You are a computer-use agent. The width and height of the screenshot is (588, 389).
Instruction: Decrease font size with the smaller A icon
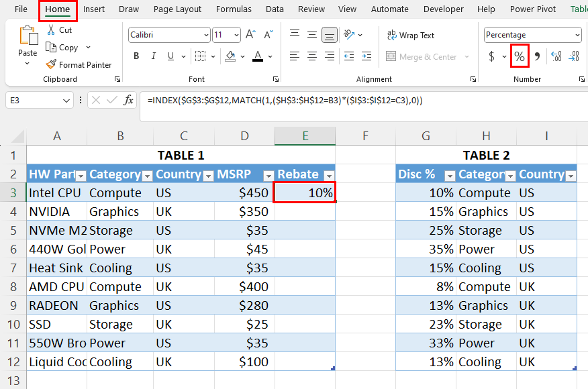tap(268, 35)
